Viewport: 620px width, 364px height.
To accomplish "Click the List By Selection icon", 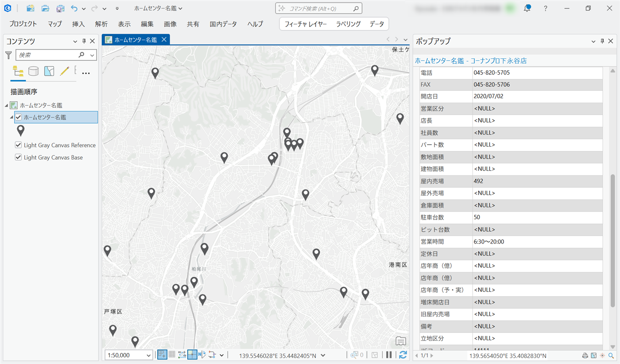I will tap(49, 71).
